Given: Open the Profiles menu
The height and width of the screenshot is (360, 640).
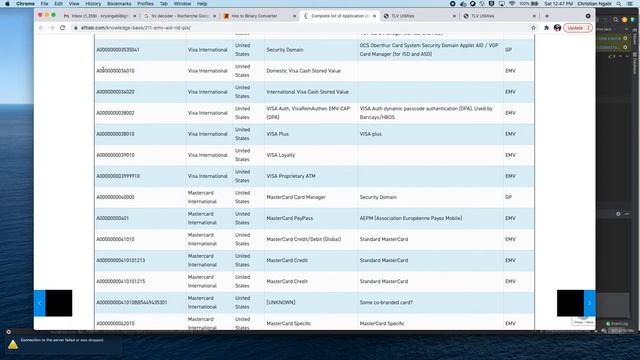Looking at the screenshot, I should [x=145, y=4].
